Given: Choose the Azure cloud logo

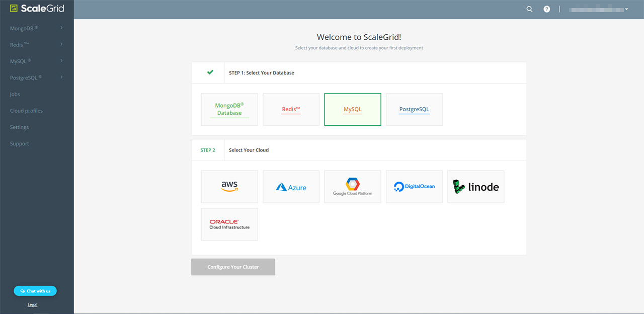Looking at the screenshot, I should (x=291, y=187).
